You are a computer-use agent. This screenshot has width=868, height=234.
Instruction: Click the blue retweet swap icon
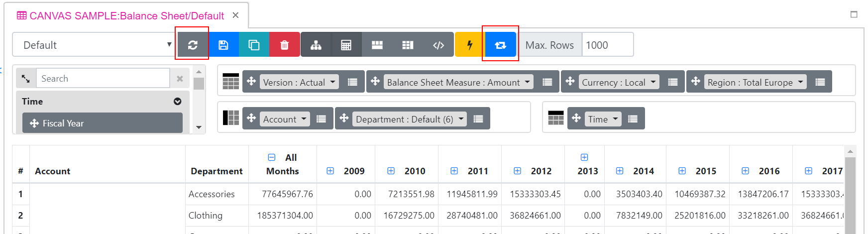[x=500, y=45]
